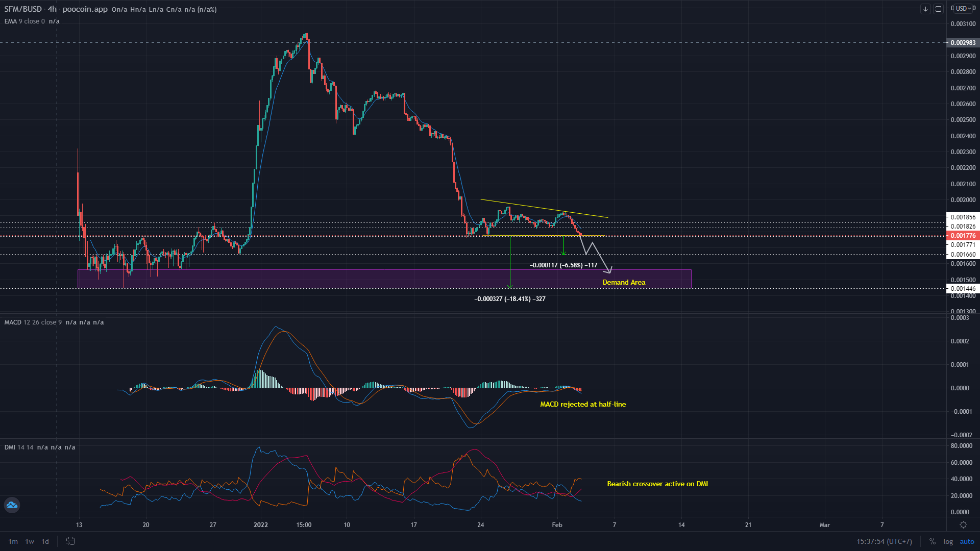
Task: Open the USD currency dropdown
Action: (x=963, y=8)
